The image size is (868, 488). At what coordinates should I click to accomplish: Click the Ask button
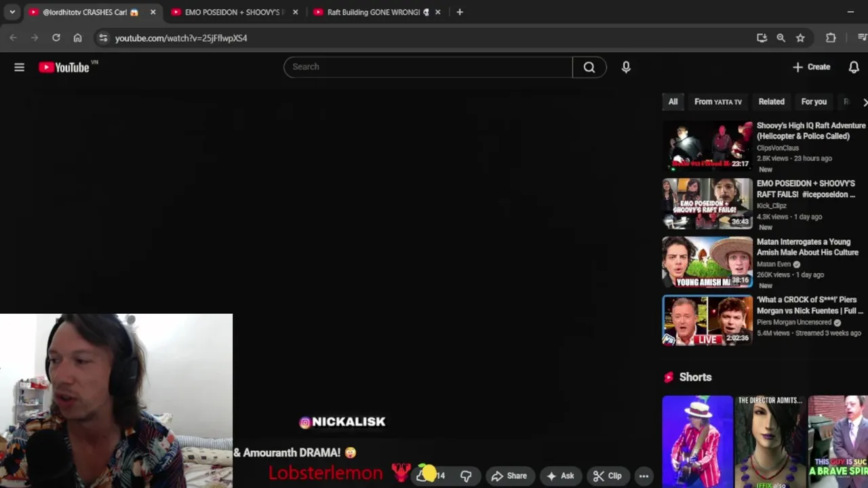[561, 476]
